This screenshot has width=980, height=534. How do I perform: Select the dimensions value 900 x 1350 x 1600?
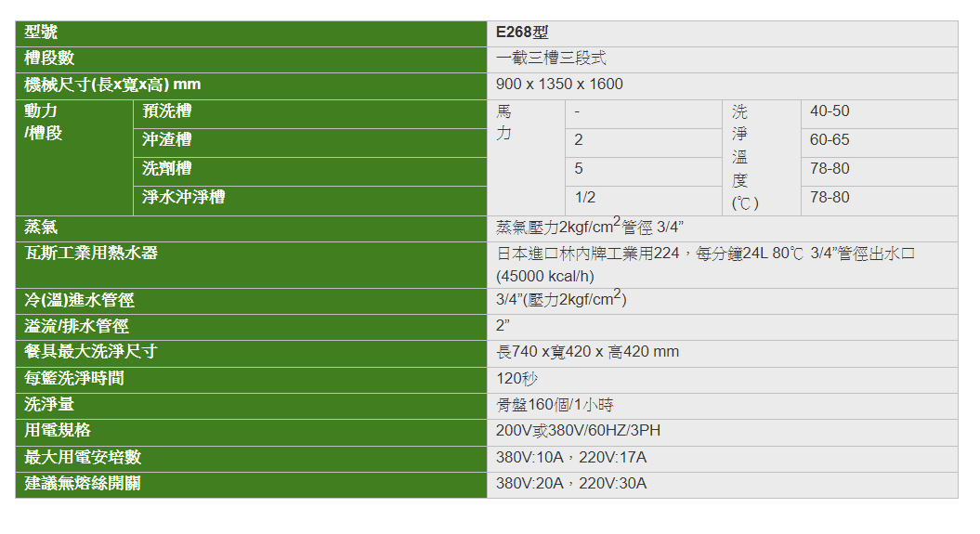[559, 85]
